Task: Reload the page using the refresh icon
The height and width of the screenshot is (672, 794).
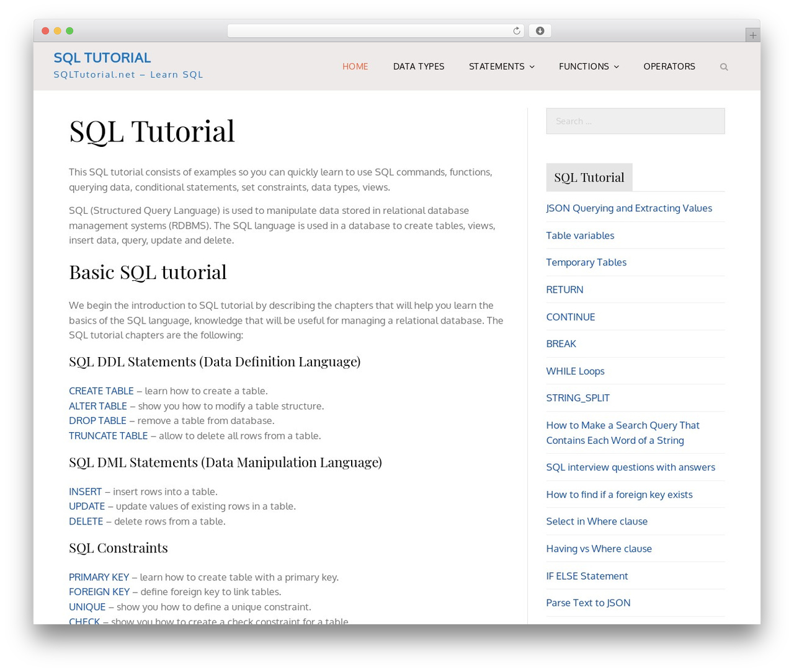Action: click(x=516, y=31)
